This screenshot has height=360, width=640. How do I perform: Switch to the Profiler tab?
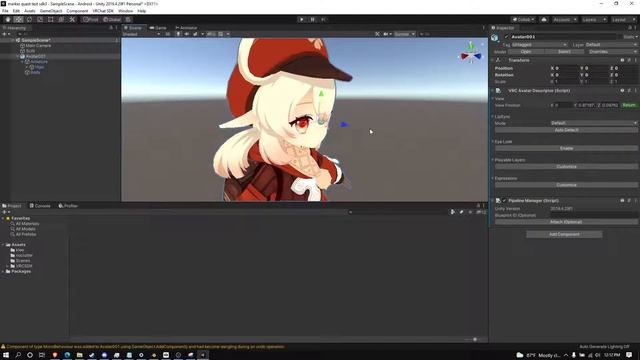point(68,206)
